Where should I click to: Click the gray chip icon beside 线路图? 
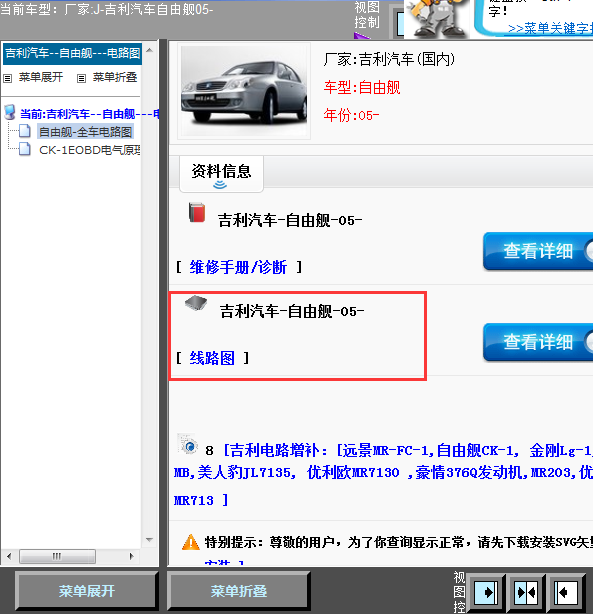[x=196, y=303]
